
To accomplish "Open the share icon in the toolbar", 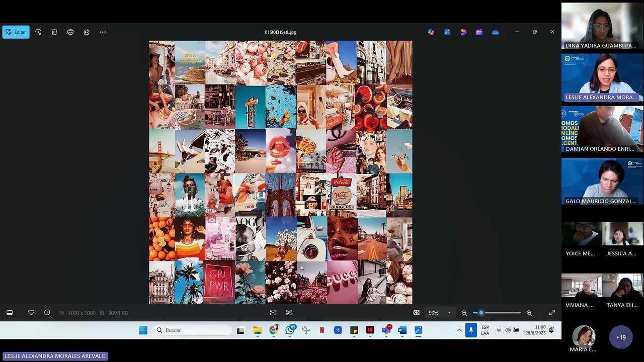I will (87, 32).
